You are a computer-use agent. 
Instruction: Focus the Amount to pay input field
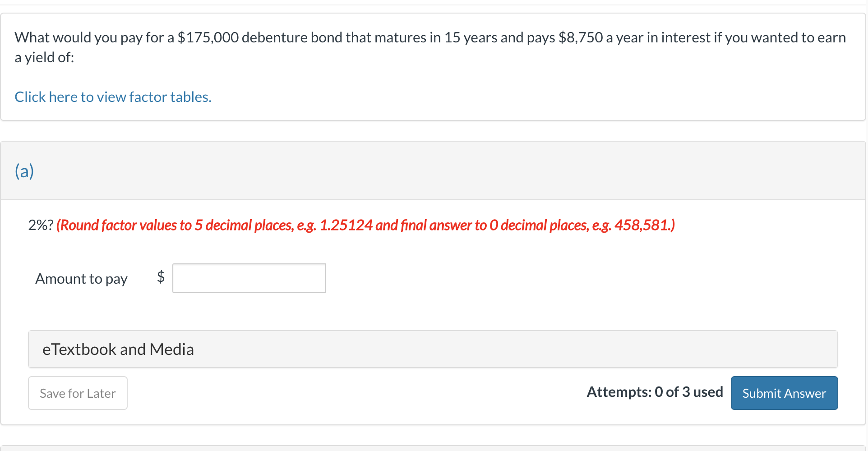click(249, 278)
